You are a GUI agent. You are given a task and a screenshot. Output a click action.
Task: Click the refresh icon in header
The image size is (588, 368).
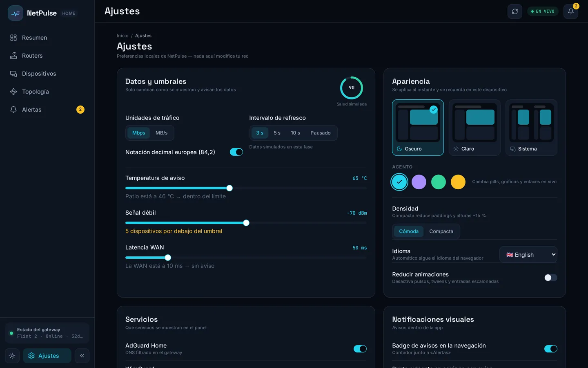[515, 11]
